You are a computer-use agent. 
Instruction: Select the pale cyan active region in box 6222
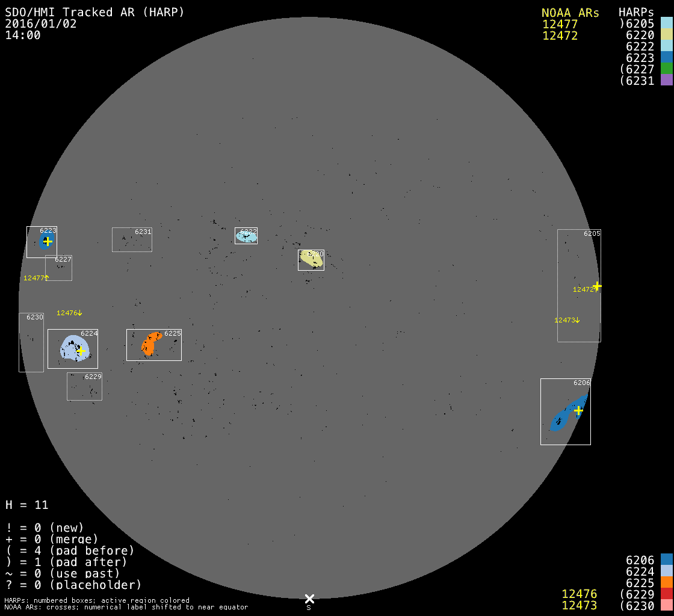[246, 236]
